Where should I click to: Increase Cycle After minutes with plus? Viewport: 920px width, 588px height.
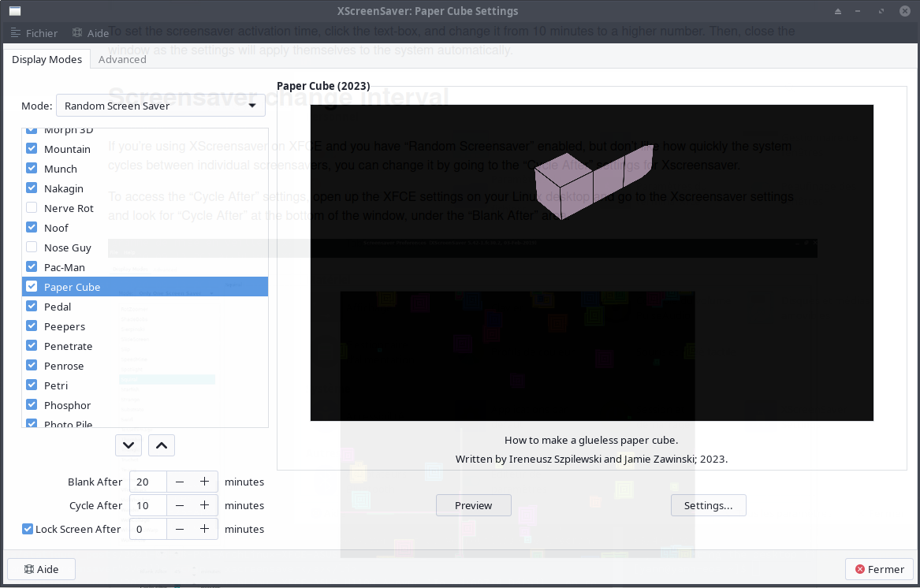[204, 505]
